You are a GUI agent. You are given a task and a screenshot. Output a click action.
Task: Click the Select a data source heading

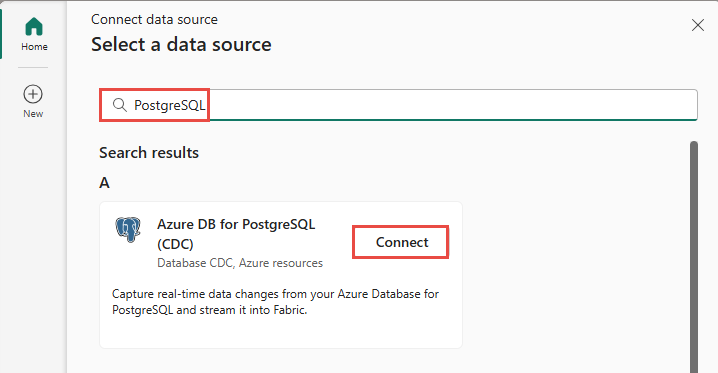click(181, 44)
